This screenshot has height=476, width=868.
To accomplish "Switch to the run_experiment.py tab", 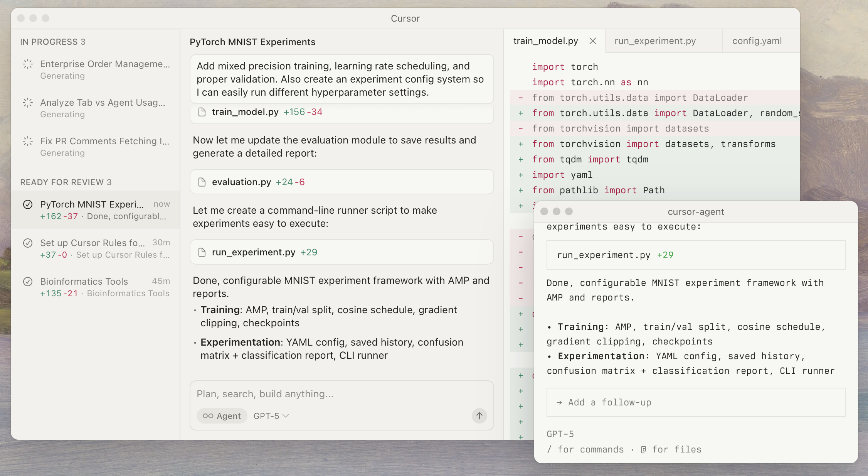I will pos(664,41).
